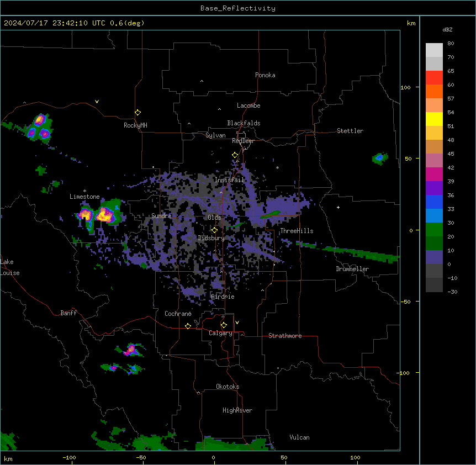This screenshot has height=465, width=476.
Task: Click the dBZ legend heading
Action: pyautogui.click(x=447, y=30)
